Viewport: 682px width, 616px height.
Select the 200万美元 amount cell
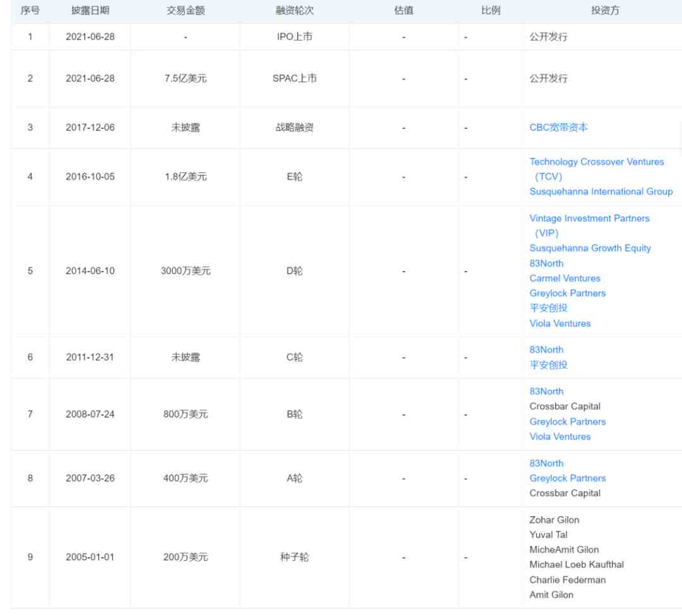pos(185,557)
